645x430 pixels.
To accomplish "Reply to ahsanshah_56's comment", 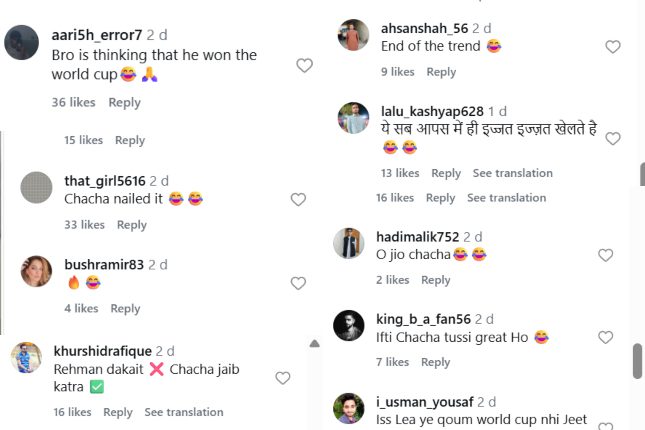I will point(441,72).
